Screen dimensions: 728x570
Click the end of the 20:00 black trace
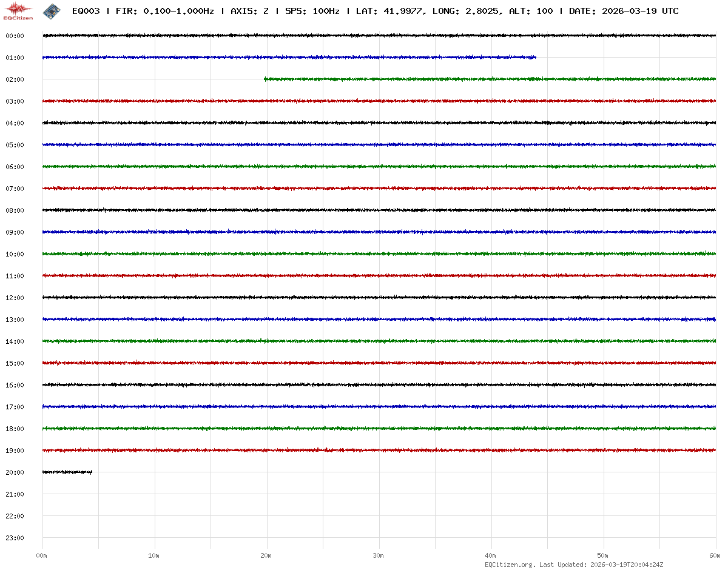[x=92, y=472]
